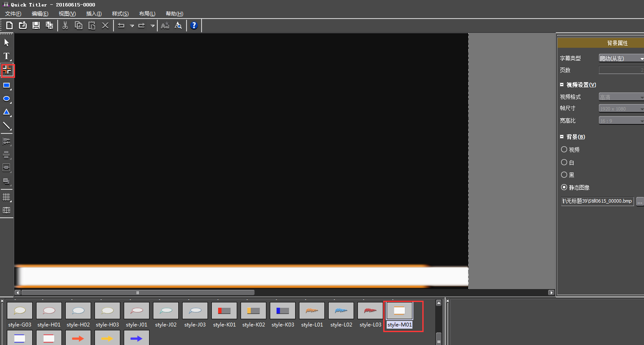
Task: Select the Line drawing tool
Action: click(7, 126)
